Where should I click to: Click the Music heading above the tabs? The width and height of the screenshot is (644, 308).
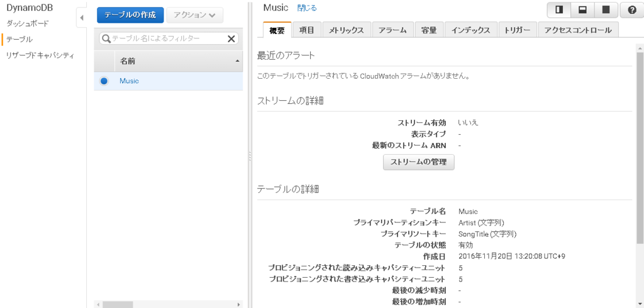click(x=276, y=8)
